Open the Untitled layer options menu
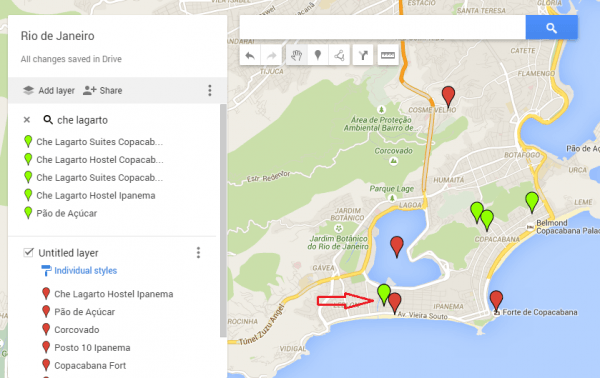This screenshot has height=378, width=600. coord(198,253)
